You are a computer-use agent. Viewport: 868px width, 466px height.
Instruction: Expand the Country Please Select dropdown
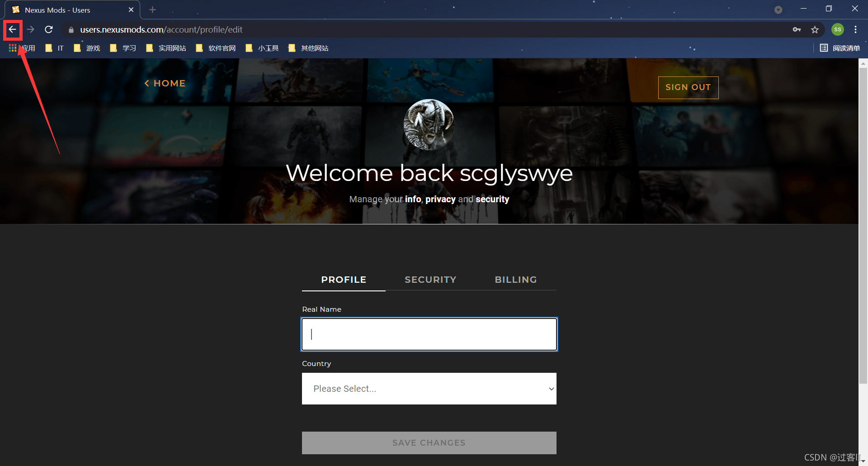[x=429, y=389]
